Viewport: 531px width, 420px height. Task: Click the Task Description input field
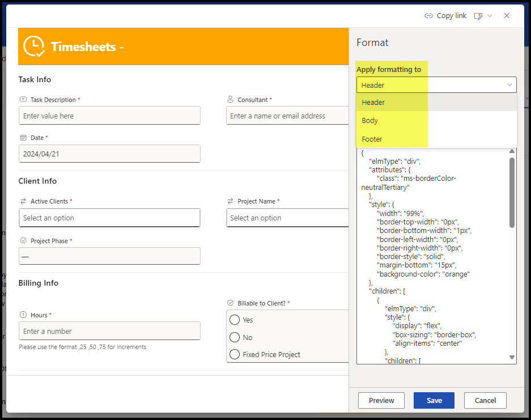109,116
